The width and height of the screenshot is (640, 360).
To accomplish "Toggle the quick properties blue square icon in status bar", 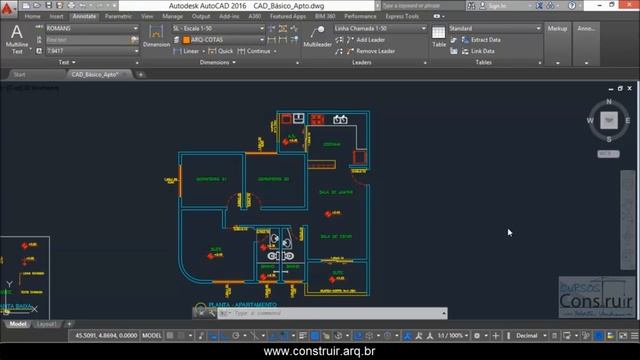I will pos(598,336).
